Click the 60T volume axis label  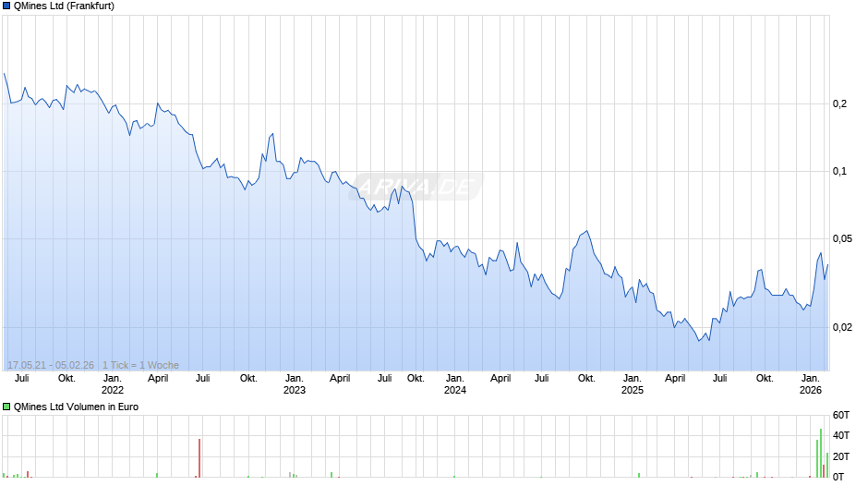pyautogui.click(x=841, y=415)
